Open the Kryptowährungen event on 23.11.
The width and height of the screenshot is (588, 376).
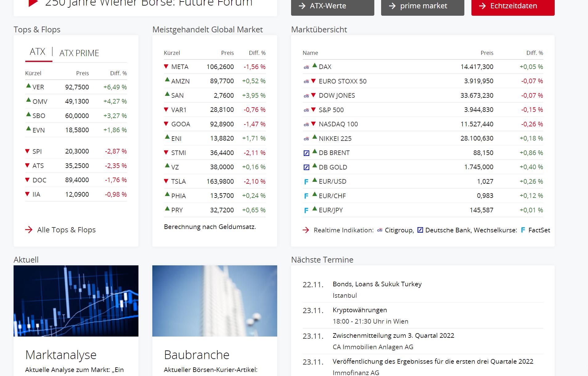pos(360,310)
